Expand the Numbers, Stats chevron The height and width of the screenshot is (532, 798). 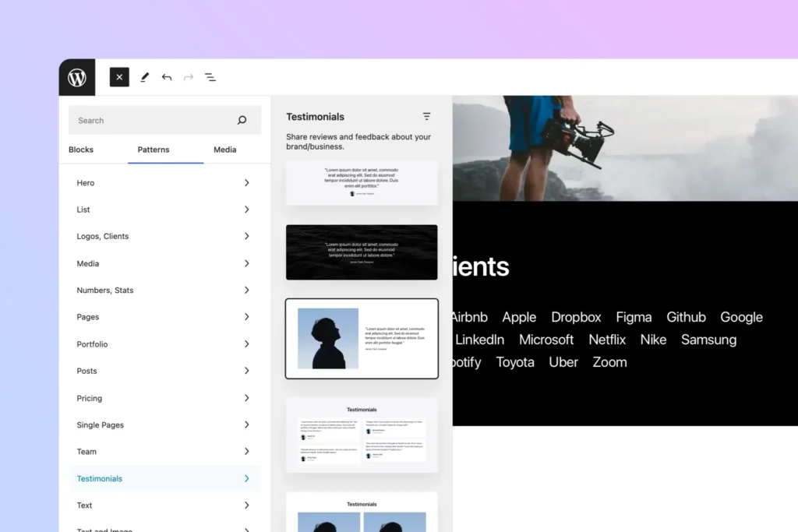coord(246,290)
